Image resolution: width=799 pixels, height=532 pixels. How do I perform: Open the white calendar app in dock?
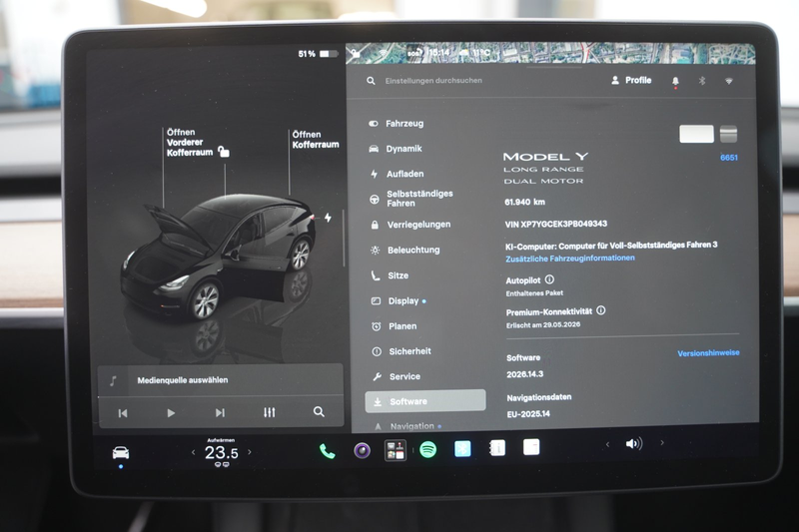531,447
